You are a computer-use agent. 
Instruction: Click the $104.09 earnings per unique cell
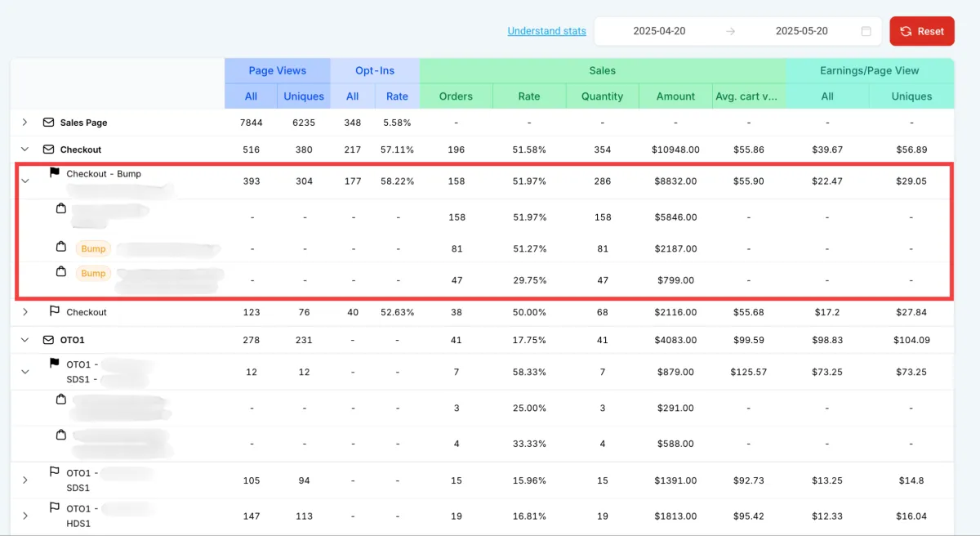click(911, 340)
